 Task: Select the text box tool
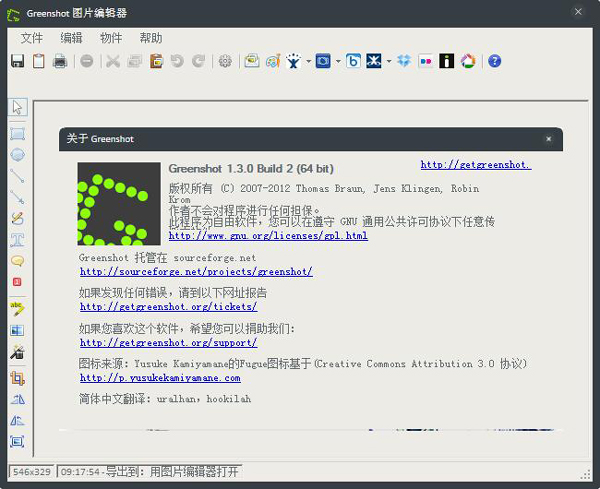coord(18,240)
